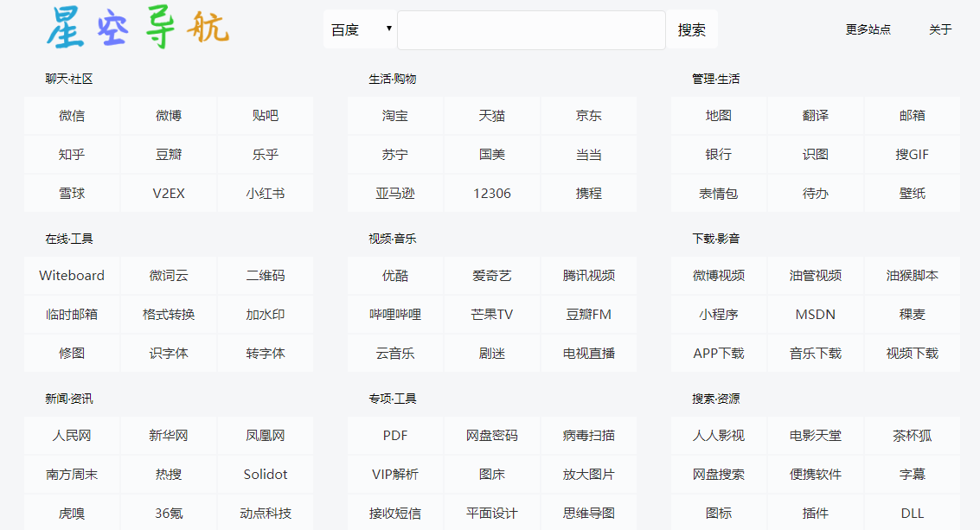Viewport: 980px width, 530px height.
Task: Open 芒果TV
Action: coord(492,315)
